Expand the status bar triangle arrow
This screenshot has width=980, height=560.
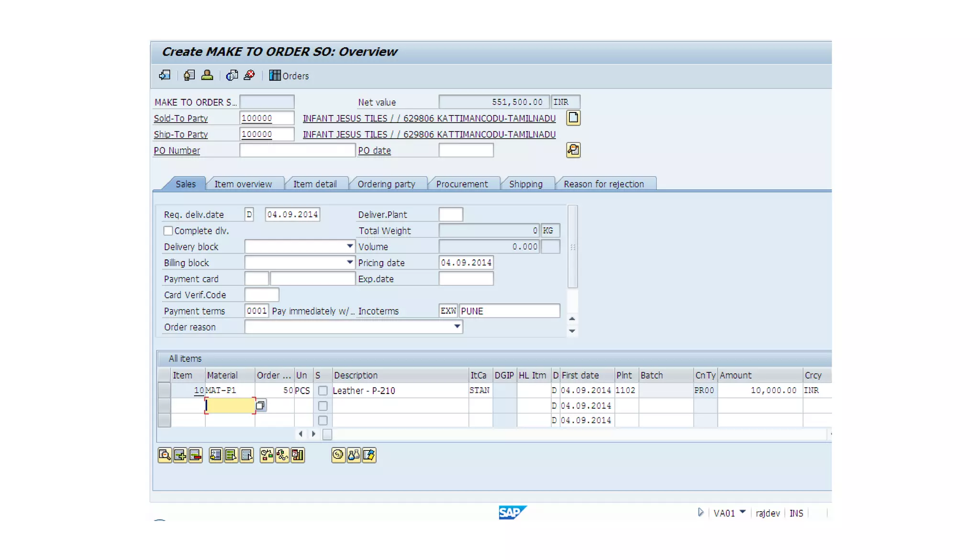[700, 513]
